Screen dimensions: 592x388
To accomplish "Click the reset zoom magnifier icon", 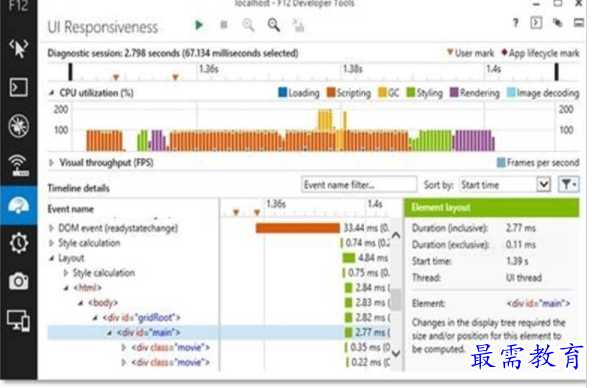I will click(274, 25).
